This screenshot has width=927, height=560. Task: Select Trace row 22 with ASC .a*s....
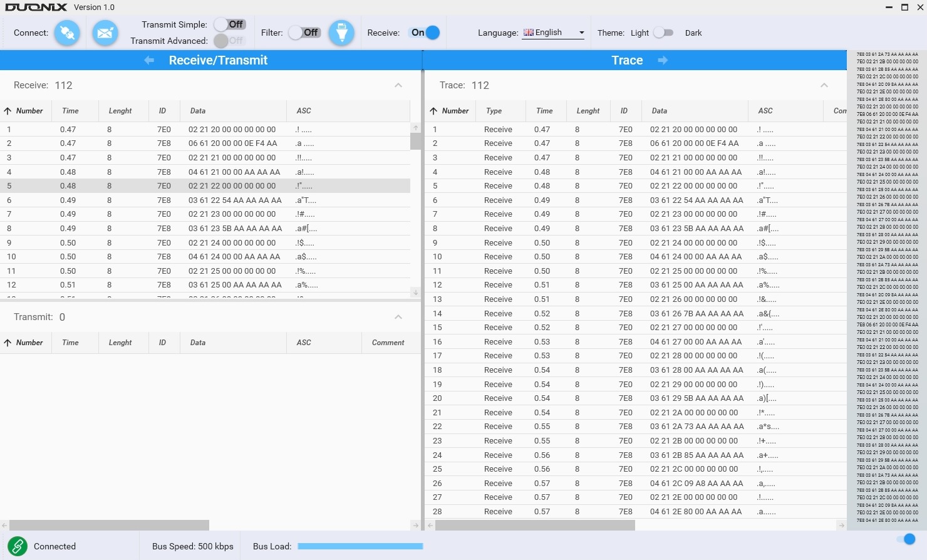point(636,427)
